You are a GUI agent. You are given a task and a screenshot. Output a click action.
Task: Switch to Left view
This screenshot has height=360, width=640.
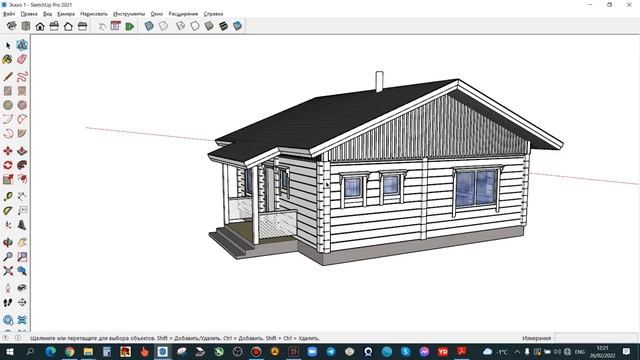point(82,26)
